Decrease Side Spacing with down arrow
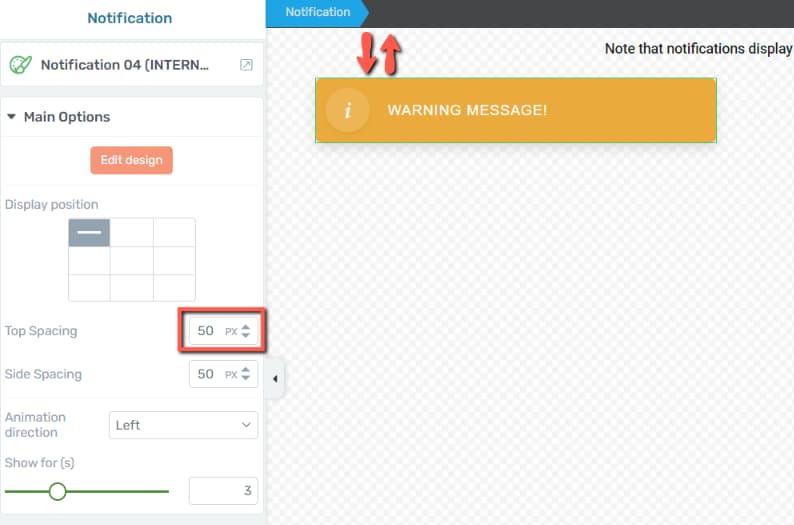The image size is (794, 525). [246, 378]
